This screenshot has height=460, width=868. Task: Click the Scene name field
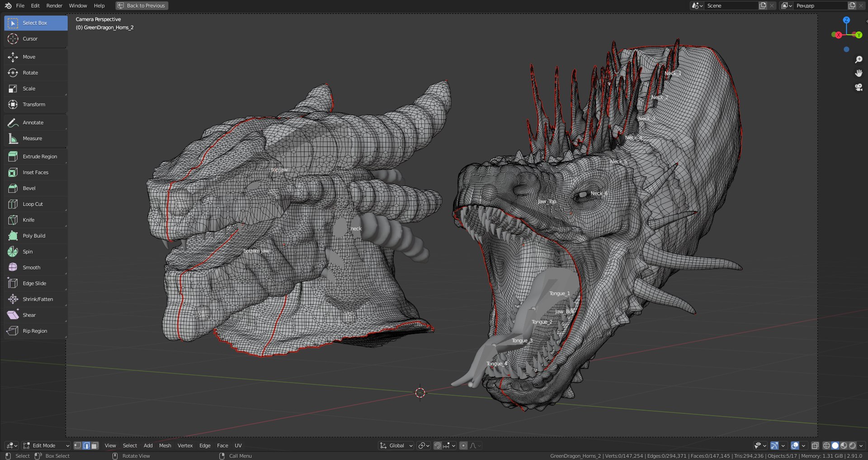[x=731, y=5]
